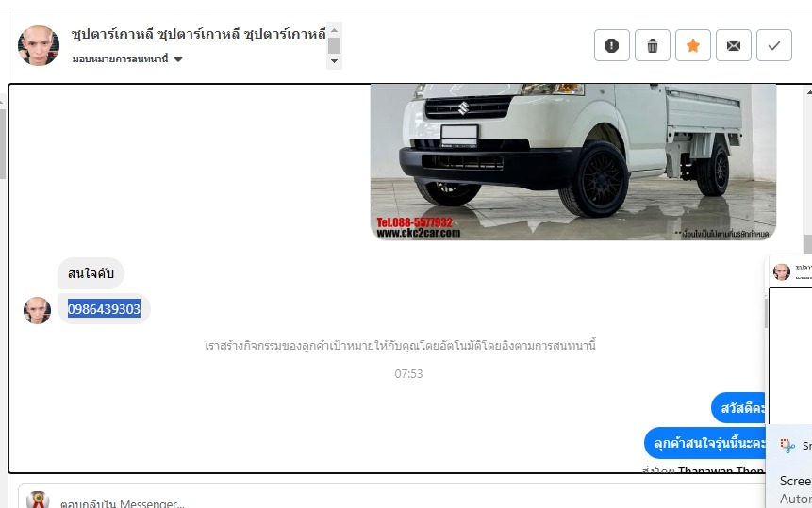
Task: Click name scroll down arrow in header
Action: click(x=334, y=61)
